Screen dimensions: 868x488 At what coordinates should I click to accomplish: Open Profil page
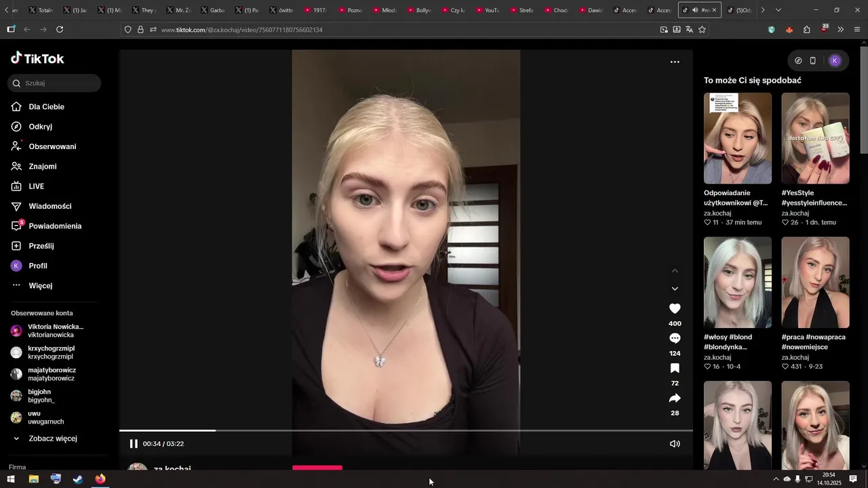click(x=37, y=266)
